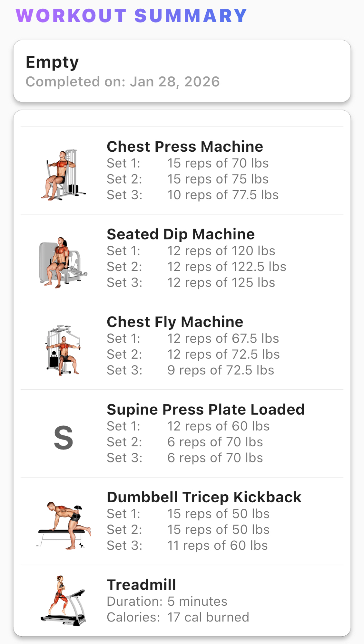Tap the Seated Dip Machine illustration
The height and width of the screenshot is (644, 364).
63,262
